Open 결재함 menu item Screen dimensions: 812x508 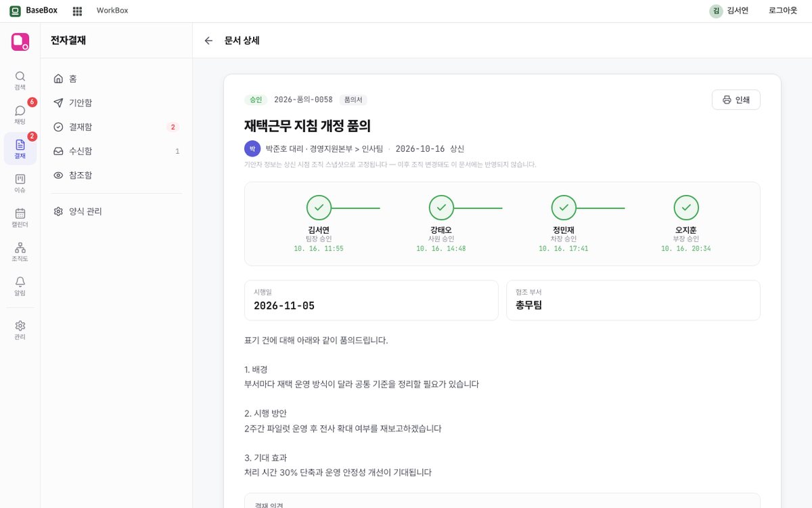coord(116,127)
